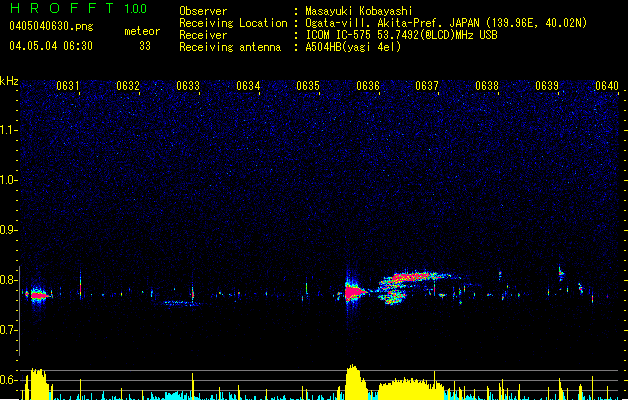Click the 1.0 kHz axis label

click(8, 180)
